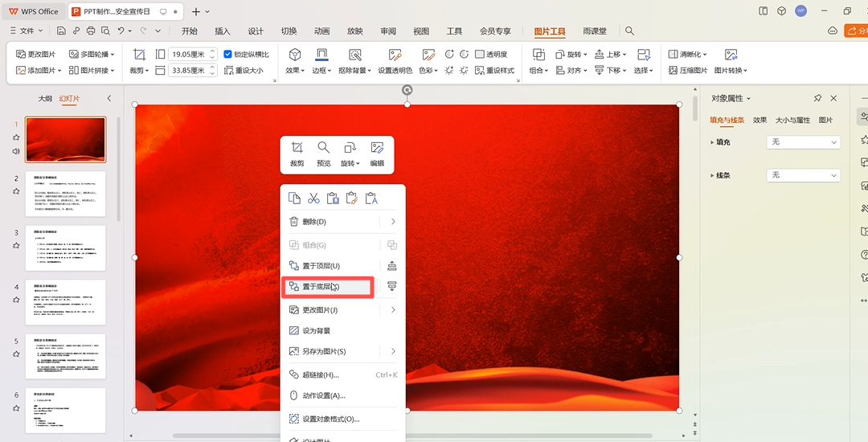Viewport: 868px width, 442px height.
Task: Open the 添加图片 dropdown
Action: pyautogui.click(x=39, y=70)
